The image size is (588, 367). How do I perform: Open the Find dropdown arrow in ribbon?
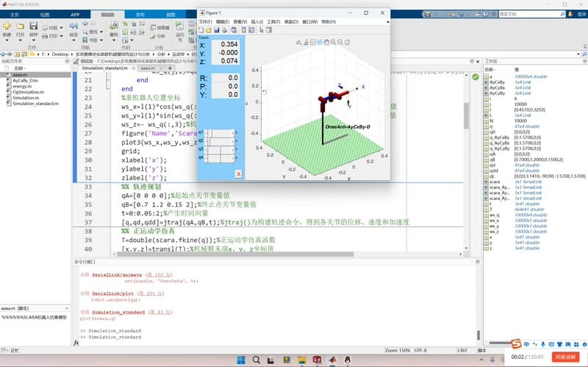coord(101,32)
